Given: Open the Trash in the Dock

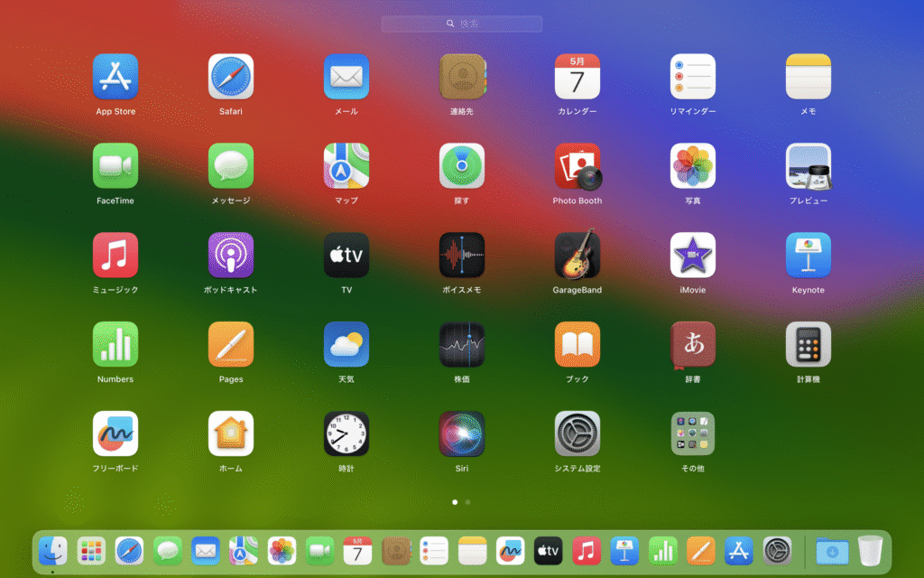Looking at the screenshot, I should pos(871,551).
